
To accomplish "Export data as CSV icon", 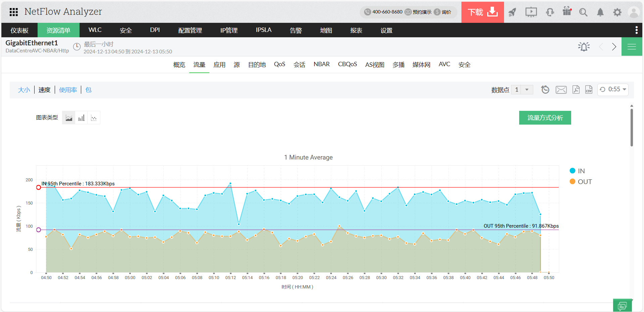I will click(x=589, y=90).
